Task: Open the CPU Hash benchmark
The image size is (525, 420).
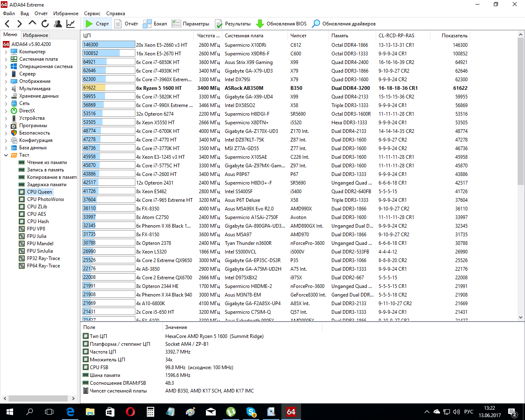Action: (34, 221)
